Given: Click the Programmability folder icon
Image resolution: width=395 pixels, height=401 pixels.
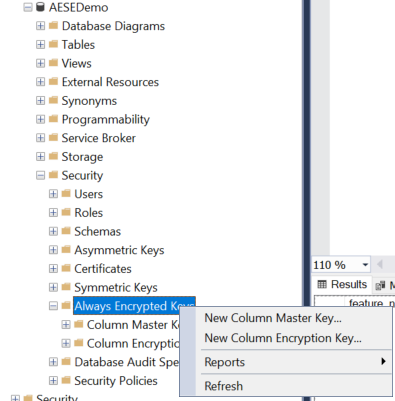Looking at the screenshot, I should 53,119.
